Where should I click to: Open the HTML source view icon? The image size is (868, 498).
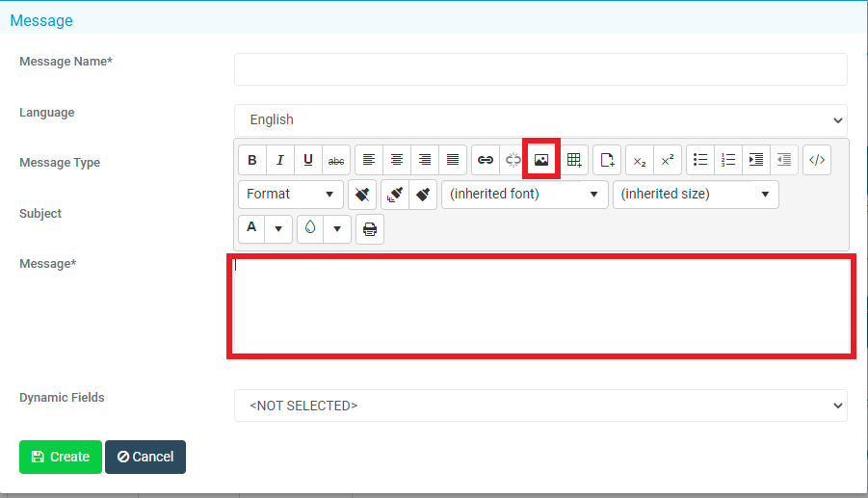pos(817,160)
